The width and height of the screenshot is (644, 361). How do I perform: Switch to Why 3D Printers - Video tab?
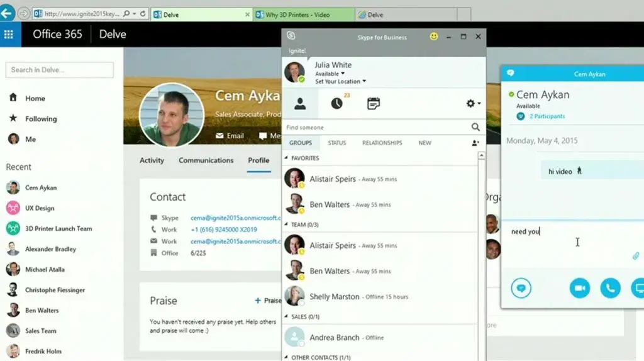click(304, 14)
